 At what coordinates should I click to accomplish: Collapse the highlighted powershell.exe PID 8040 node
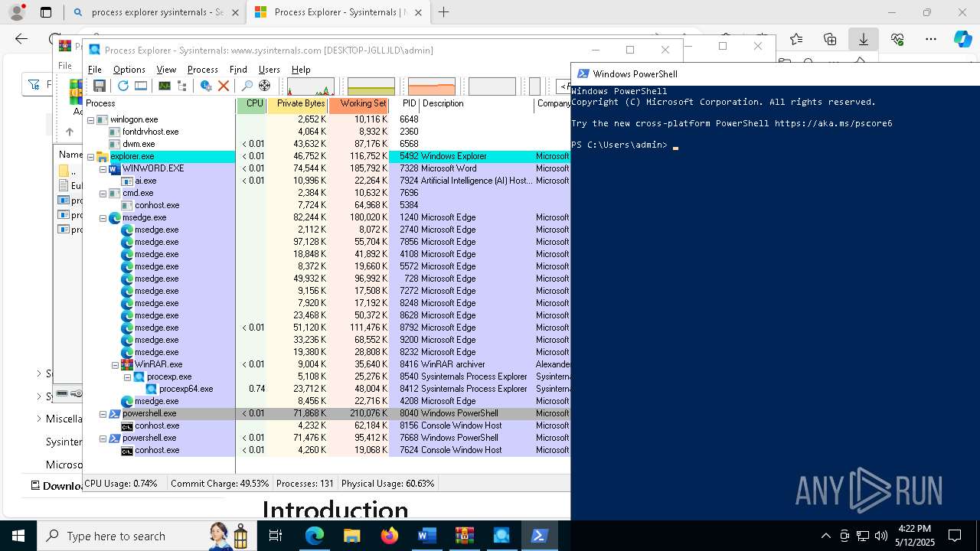pyautogui.click(x=103, y=413)
